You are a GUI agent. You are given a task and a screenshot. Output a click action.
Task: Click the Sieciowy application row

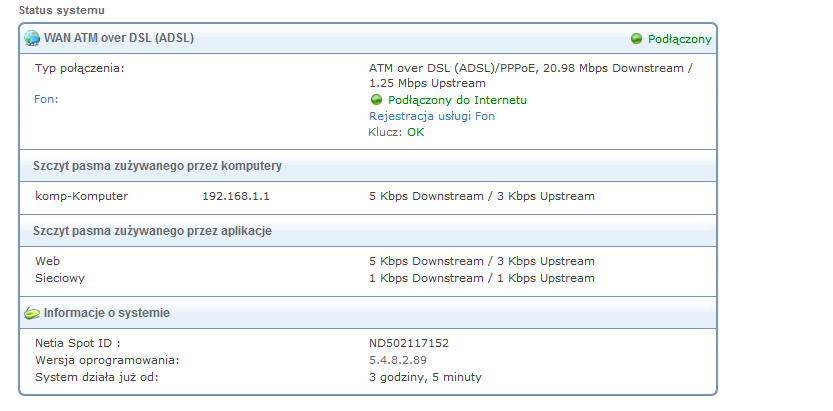pyautogui.click(x=368, y=278)
